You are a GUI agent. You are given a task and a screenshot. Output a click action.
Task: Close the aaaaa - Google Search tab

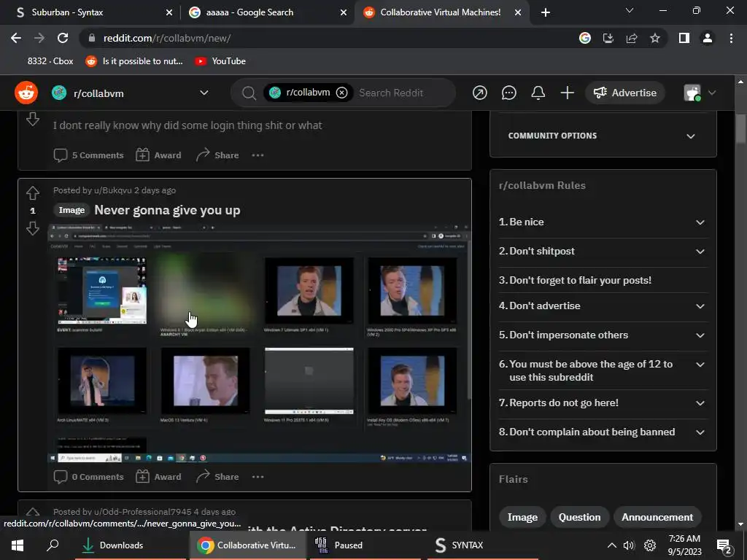(344, 12)
